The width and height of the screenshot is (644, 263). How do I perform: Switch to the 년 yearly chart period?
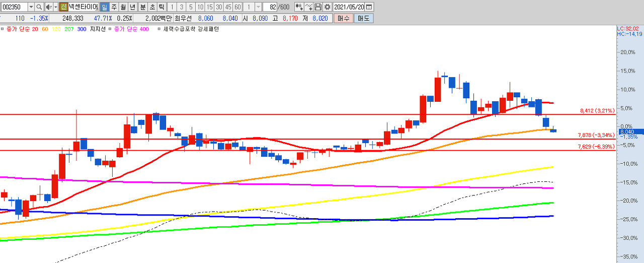(x=132, y=7)
